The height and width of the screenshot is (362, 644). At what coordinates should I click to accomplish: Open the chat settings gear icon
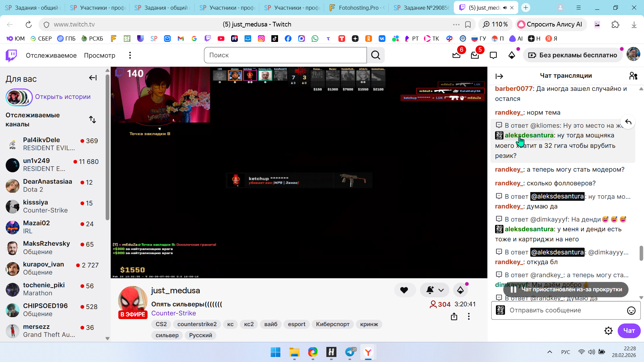[608, 331]
